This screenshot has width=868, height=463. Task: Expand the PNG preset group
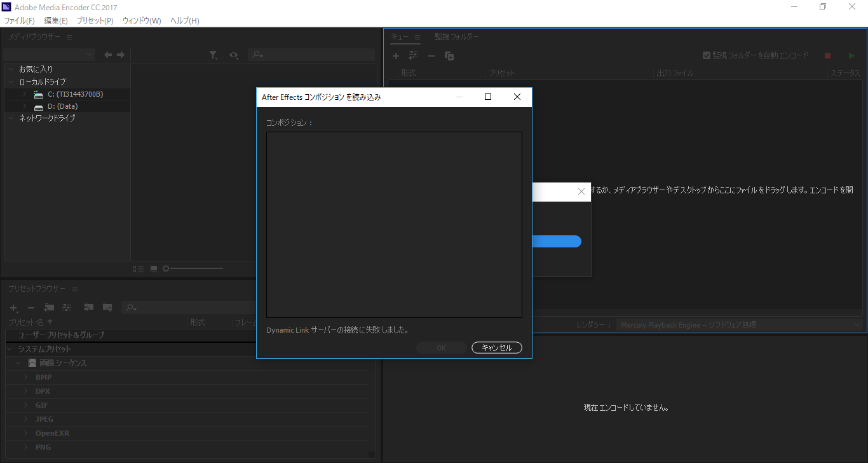[26, 447]
